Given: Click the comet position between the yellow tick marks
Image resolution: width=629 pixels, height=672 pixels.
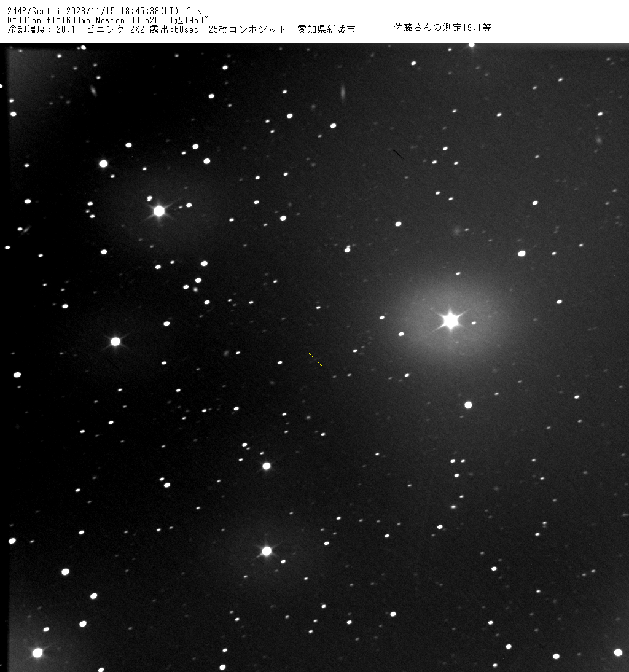Looking at the screenshot, I should tap(315, 359).
